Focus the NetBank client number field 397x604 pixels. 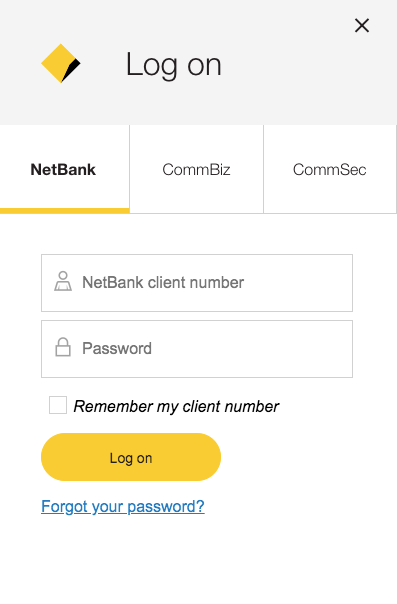point(197,283)
